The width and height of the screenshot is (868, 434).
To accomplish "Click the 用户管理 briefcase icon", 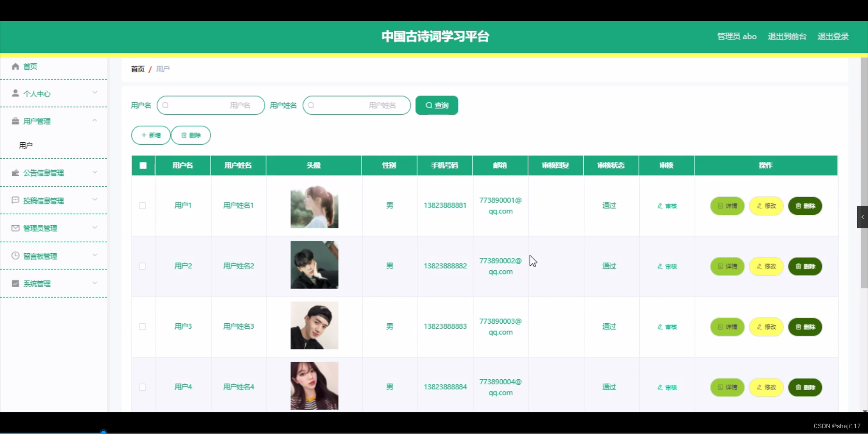I will (15, 121).
